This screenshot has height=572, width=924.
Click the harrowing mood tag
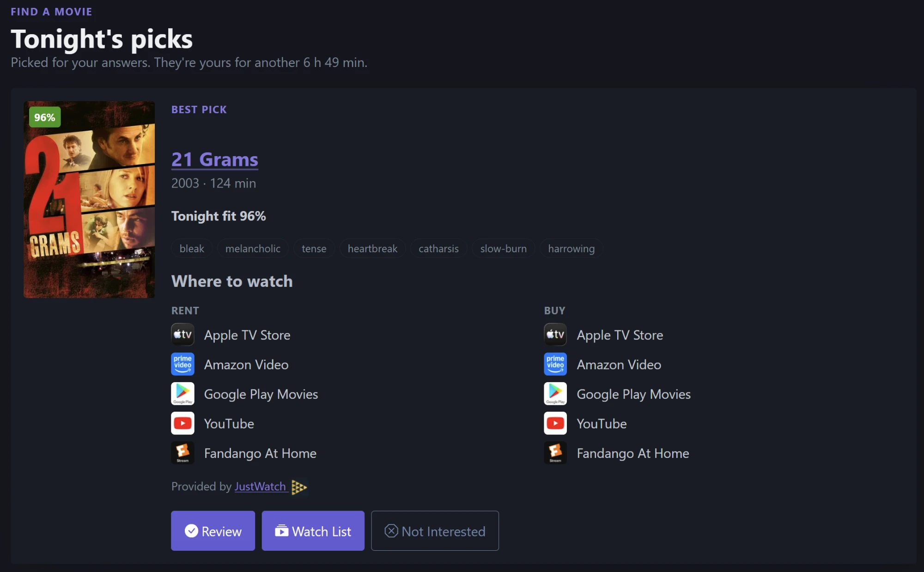pos(571,249)
